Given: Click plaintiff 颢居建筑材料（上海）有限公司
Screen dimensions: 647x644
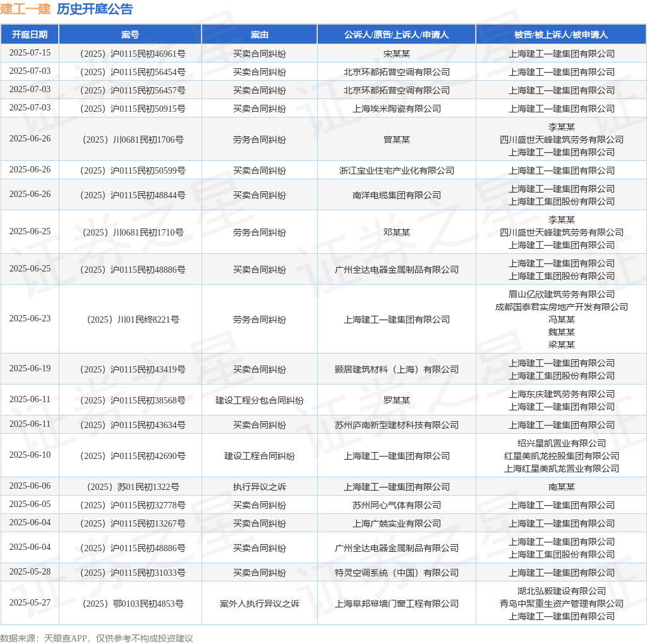Looking at the screenshot, I should pos(397,370).
